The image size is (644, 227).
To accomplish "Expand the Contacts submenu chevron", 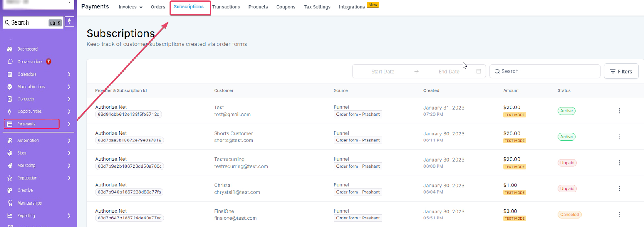I will click(69, 99).
